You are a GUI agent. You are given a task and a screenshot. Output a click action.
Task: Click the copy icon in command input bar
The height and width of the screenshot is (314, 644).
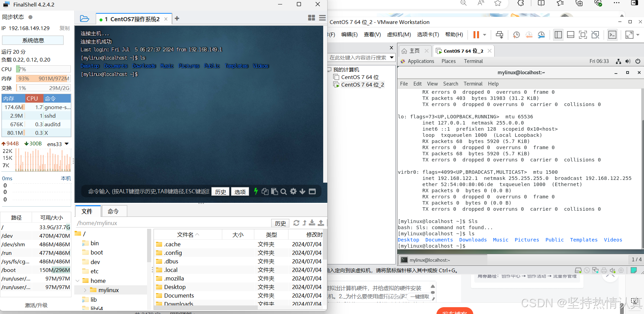(265, 191)
